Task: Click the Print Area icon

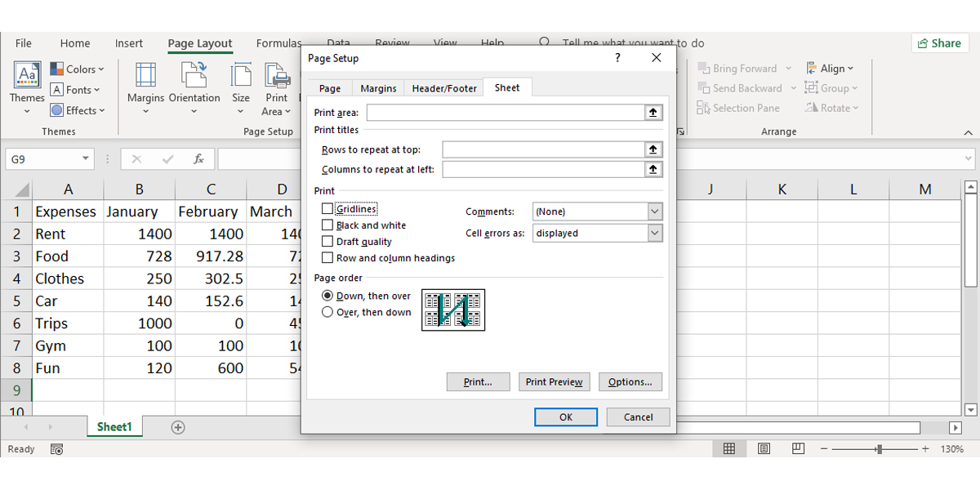Action: coord(276,75)
